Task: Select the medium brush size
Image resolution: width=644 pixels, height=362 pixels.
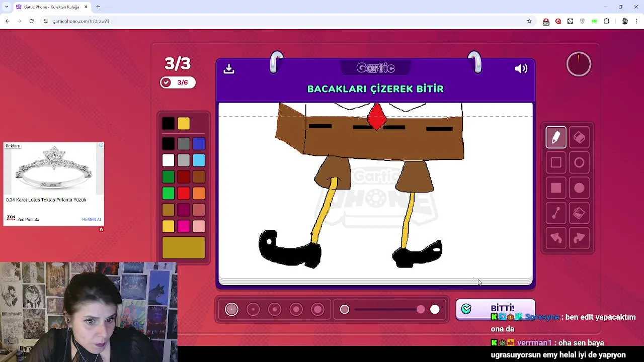Action: [275, 309]
